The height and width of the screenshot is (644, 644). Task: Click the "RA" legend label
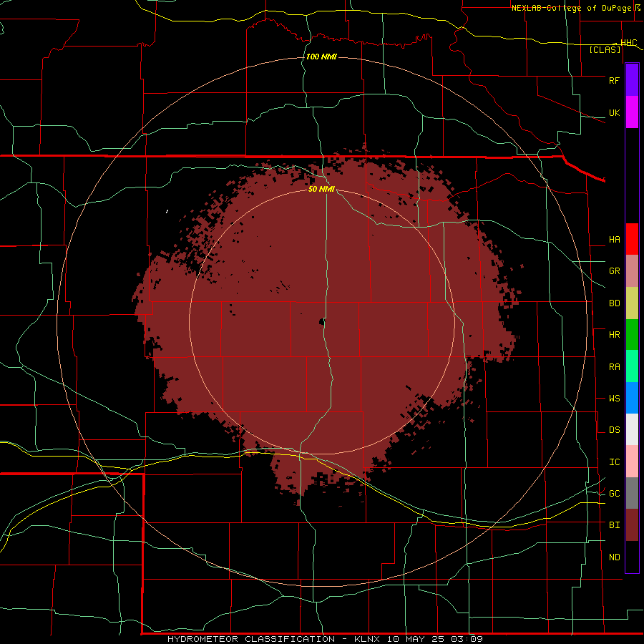[x=614, y=367]
